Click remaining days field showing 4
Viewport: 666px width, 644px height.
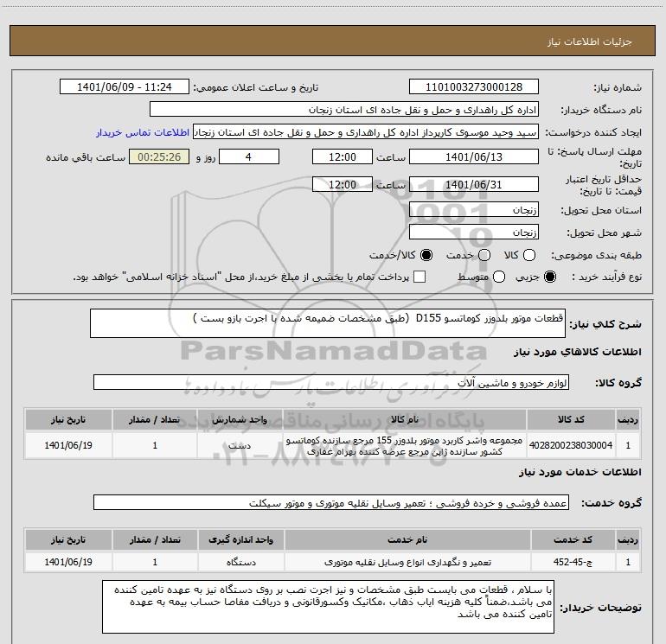click(249, 156)
